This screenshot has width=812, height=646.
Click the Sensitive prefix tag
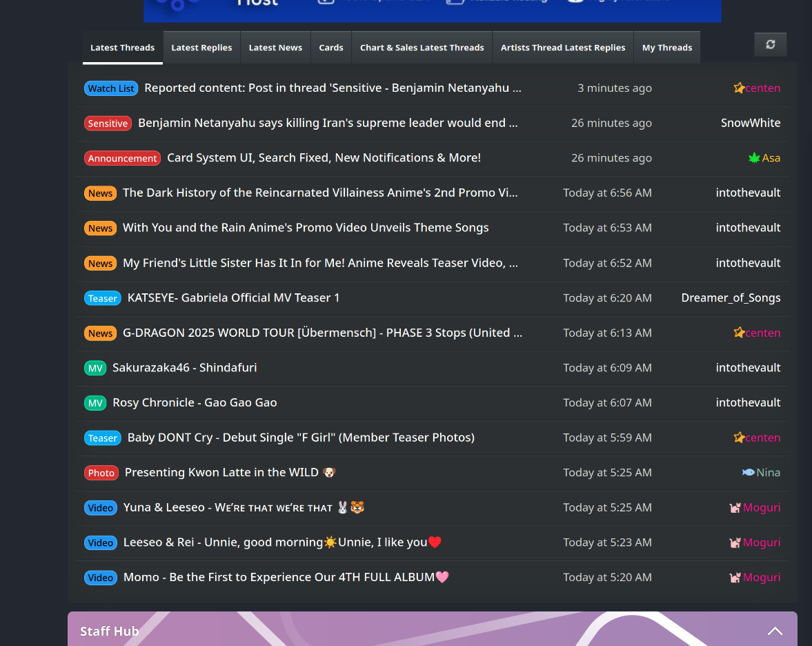coord(108,124)
